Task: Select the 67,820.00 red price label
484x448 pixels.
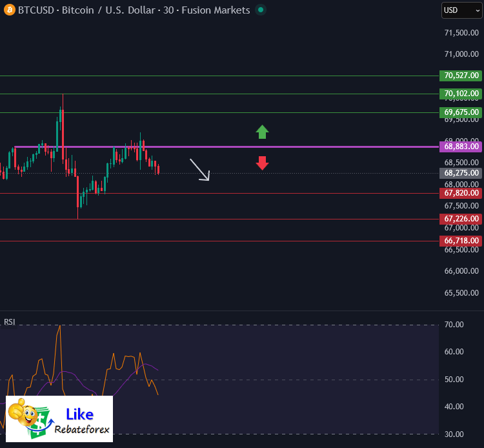Action: (461, 193)
